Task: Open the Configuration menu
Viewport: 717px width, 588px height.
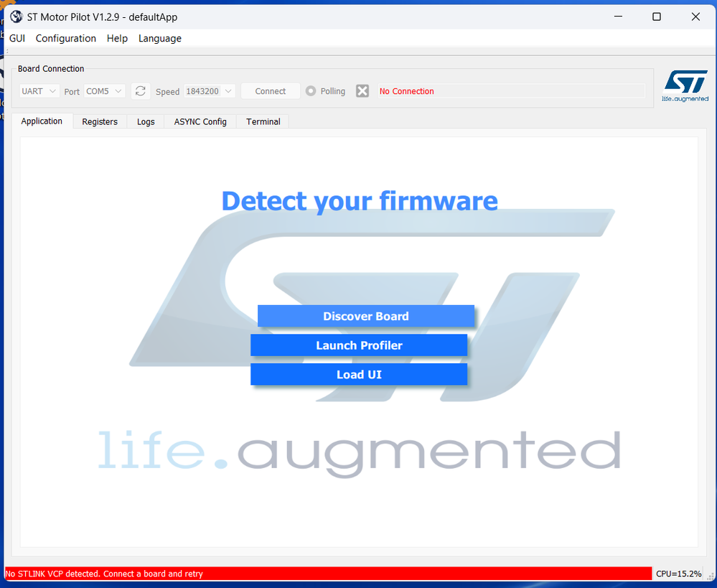Action: tap(66, 39)
